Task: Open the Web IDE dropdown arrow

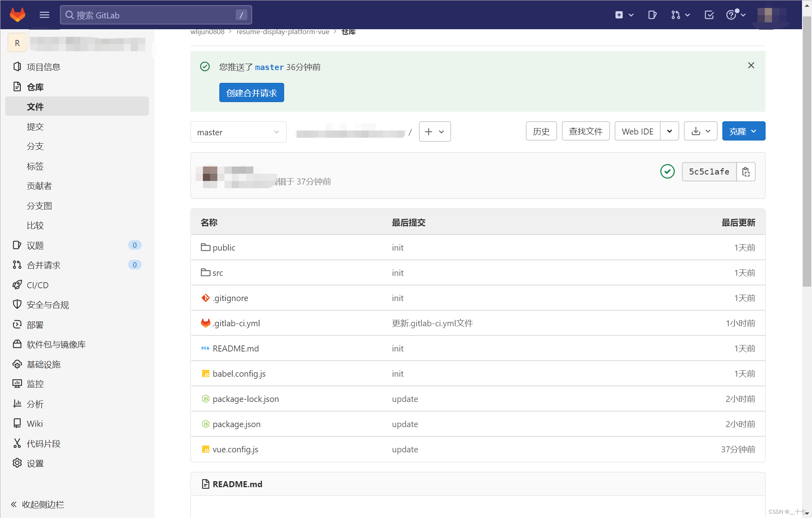Action: click(669, 131)
